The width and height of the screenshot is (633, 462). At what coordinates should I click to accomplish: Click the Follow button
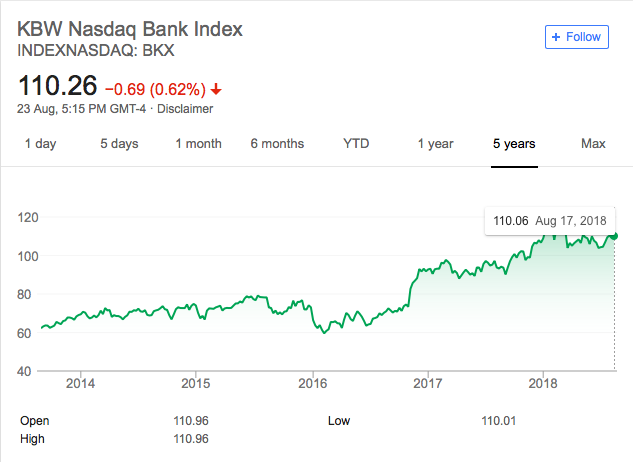click(x=576, y=37)
